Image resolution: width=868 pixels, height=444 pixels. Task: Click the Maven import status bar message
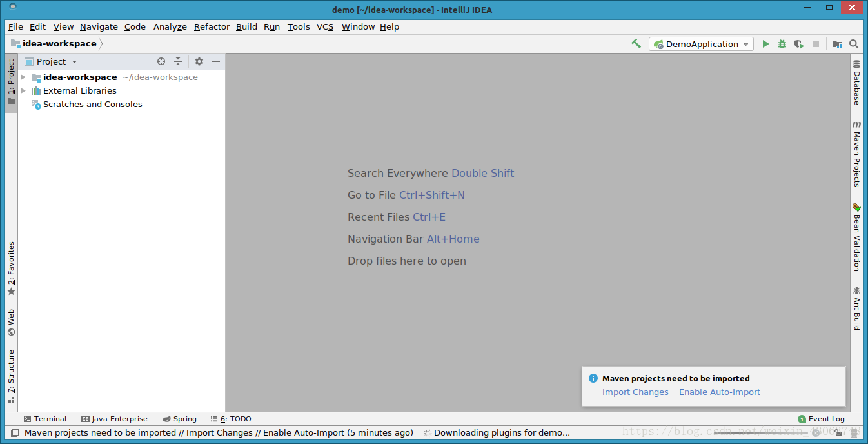(x=219, y=433)
